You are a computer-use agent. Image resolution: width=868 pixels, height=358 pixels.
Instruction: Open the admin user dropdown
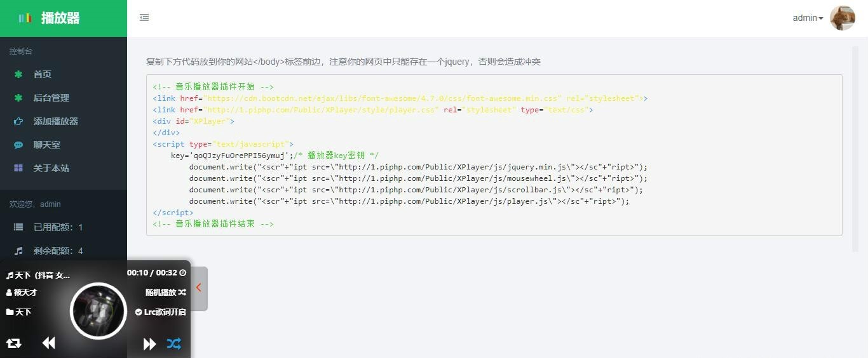(808, 18)
